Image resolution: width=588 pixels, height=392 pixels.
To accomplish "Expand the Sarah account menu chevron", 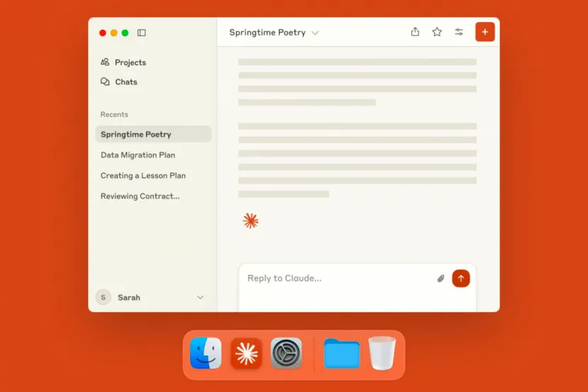I will point(200,298).
